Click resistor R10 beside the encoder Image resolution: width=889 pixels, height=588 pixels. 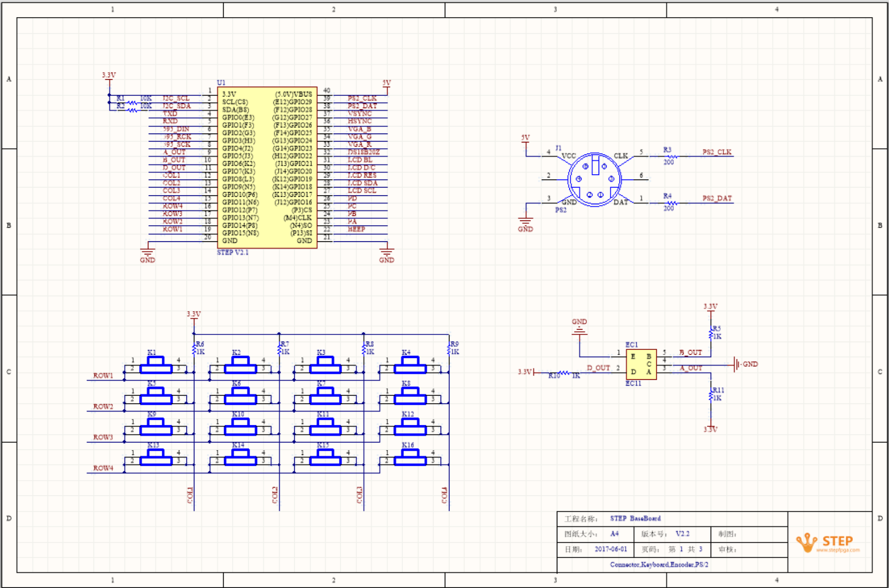click(564, 373)
